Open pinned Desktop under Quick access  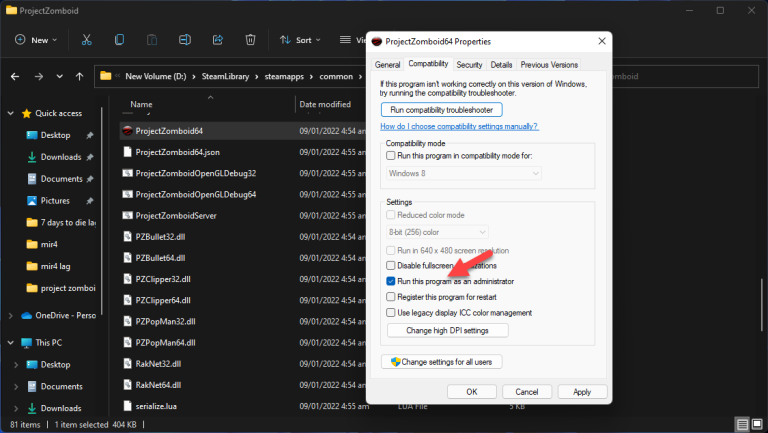point(55,135)
